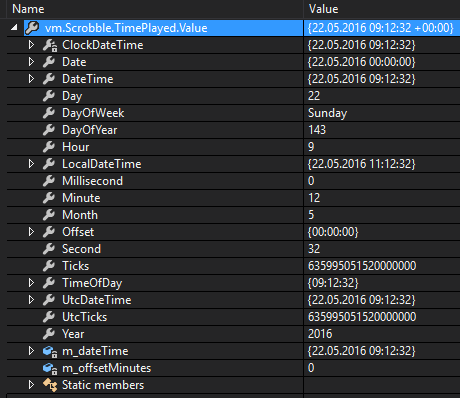
Task: Click the property icon beside Year
Action: pos(49,334)
